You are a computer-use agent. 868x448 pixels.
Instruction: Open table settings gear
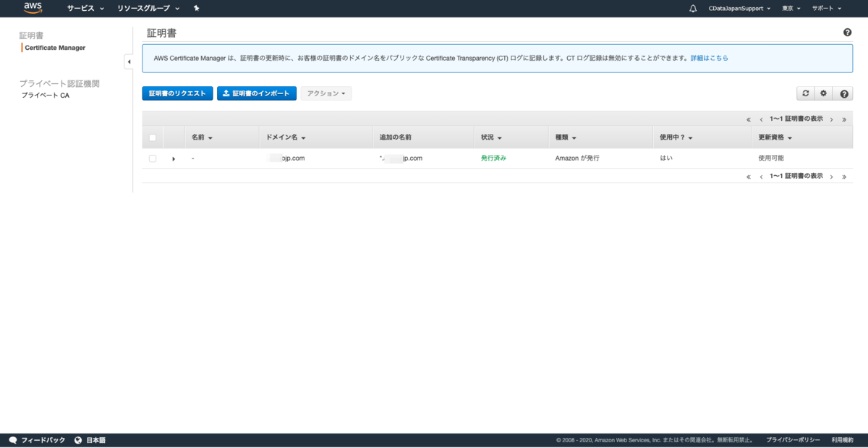823,93
